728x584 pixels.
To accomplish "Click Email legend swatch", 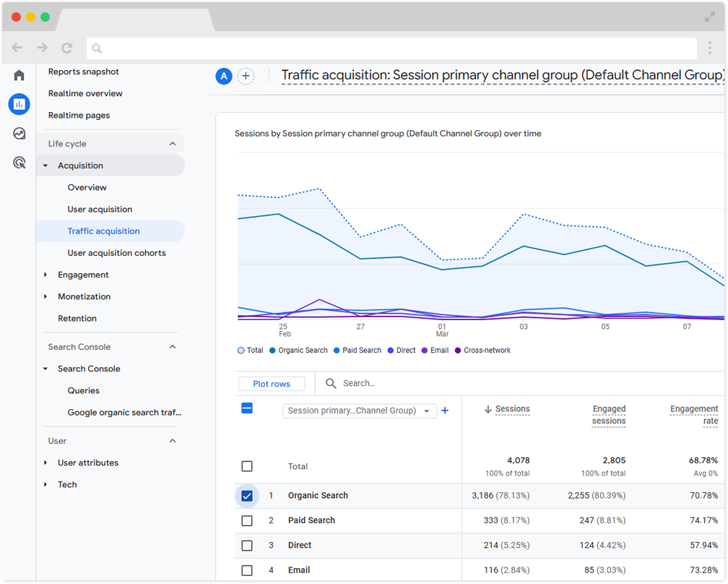I will click(425, 351).
